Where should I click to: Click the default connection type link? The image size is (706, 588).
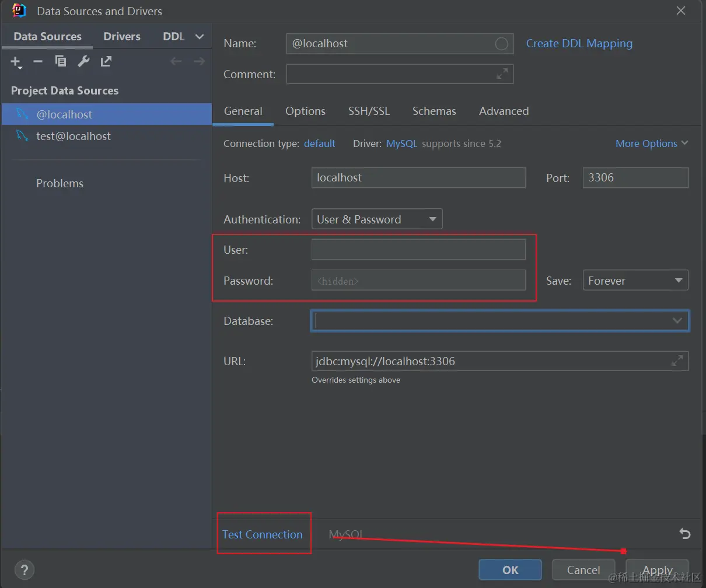coord(320,143)
